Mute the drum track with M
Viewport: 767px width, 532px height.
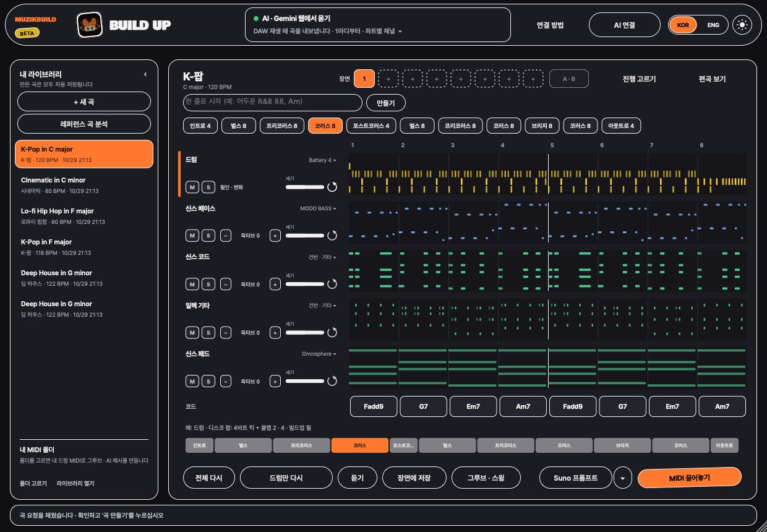(x=192, y=187)
